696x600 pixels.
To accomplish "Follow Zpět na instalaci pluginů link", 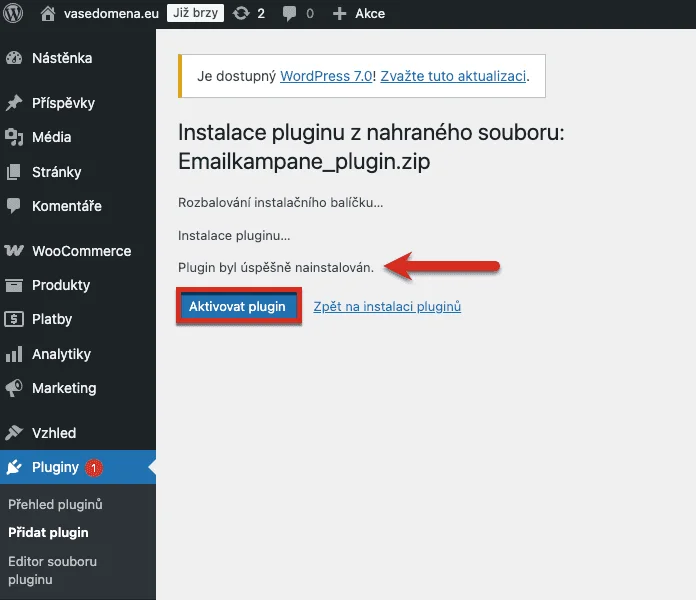I will click(x=387, y=307).
